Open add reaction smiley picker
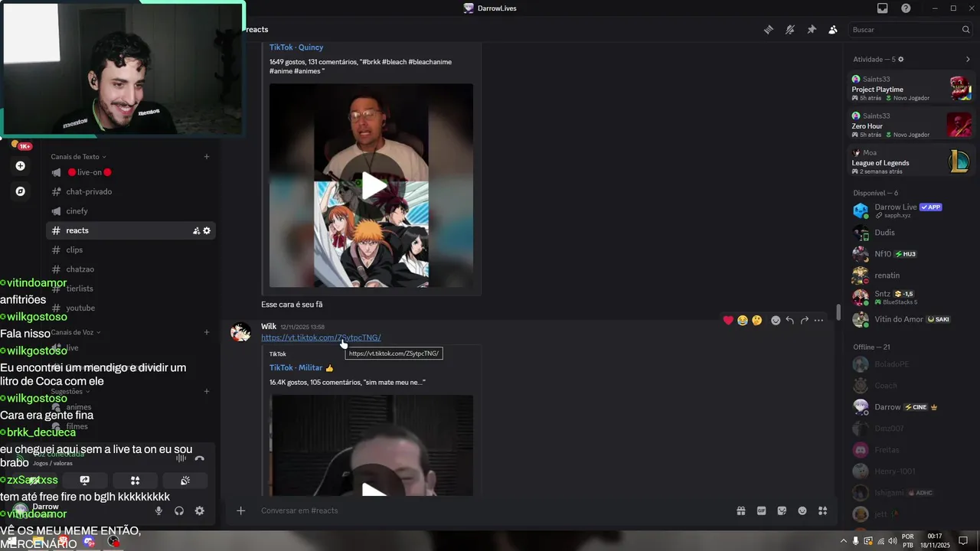 pos(776,321)
